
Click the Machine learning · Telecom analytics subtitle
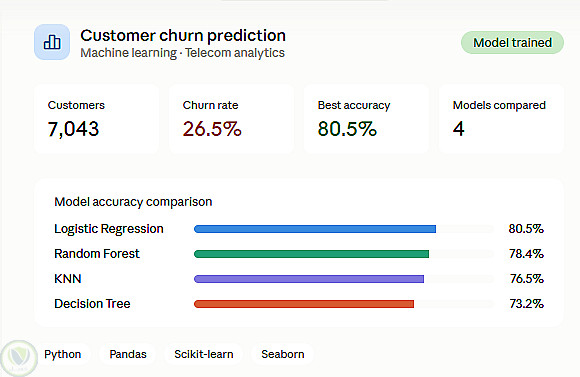(x=183, y=53)
